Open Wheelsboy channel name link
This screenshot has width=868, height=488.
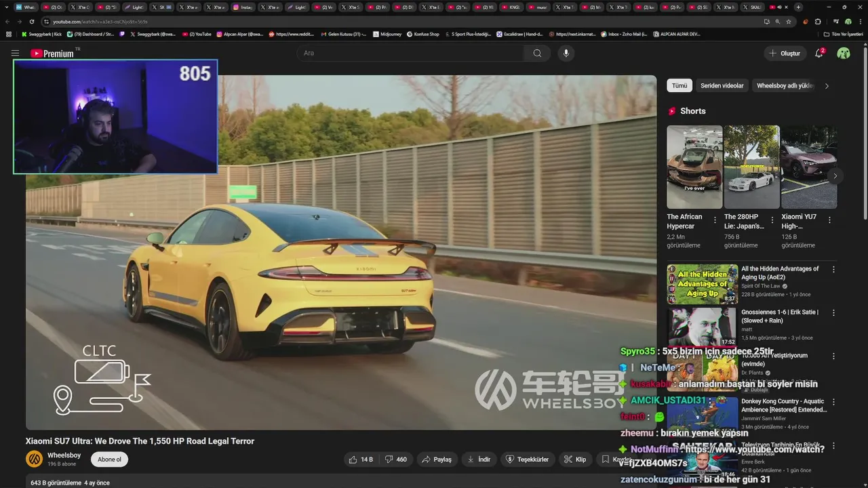click(64, 455)
